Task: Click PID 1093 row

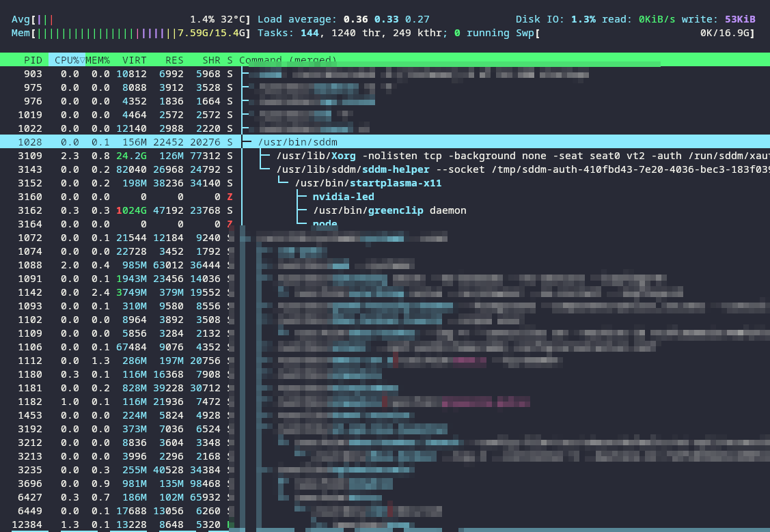Action: (385, 306)
